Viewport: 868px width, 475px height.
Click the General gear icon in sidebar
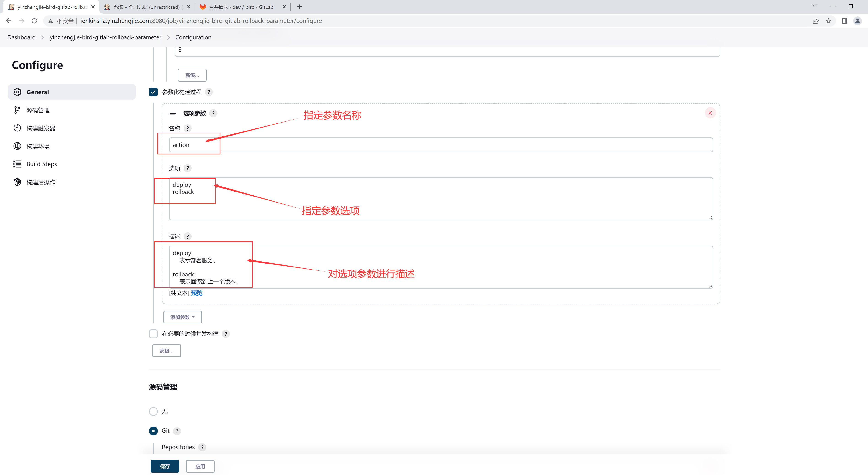[x=17, y=92]
